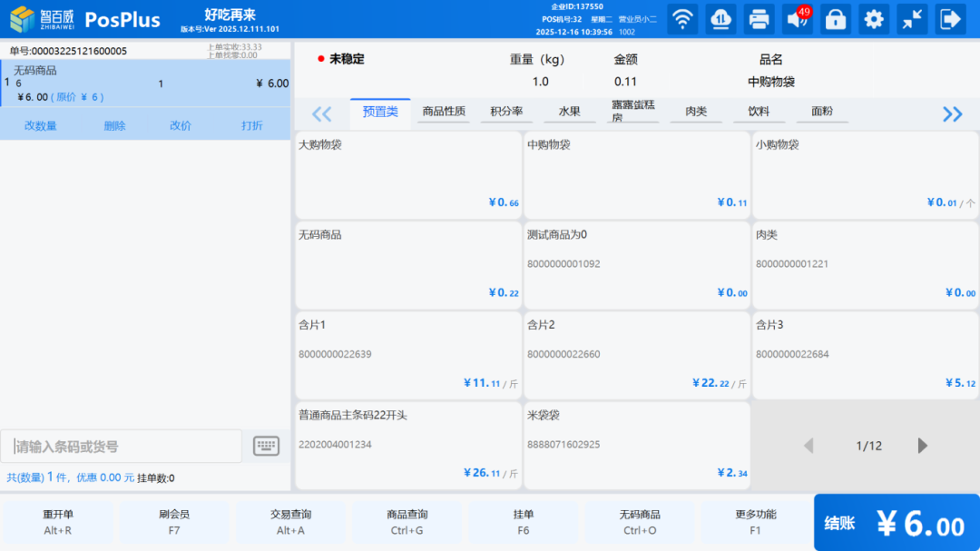Go to previous product page arrow
This screenshot has width=980, height=551.
coord(808,446)
